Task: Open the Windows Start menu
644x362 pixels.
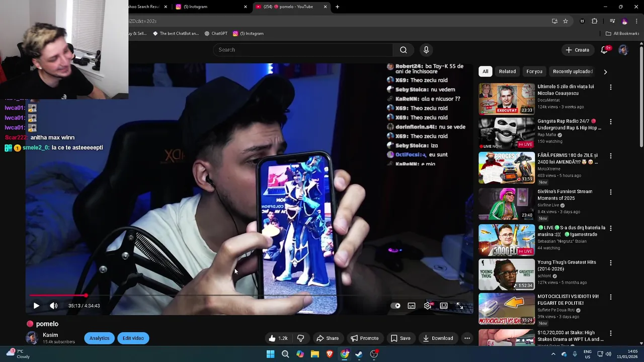Action: [270, 354]
